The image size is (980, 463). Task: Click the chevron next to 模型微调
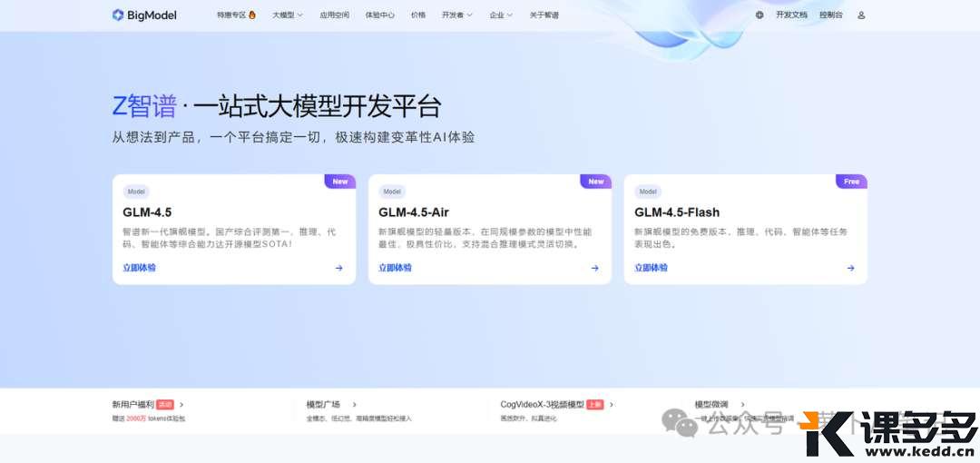742,405
